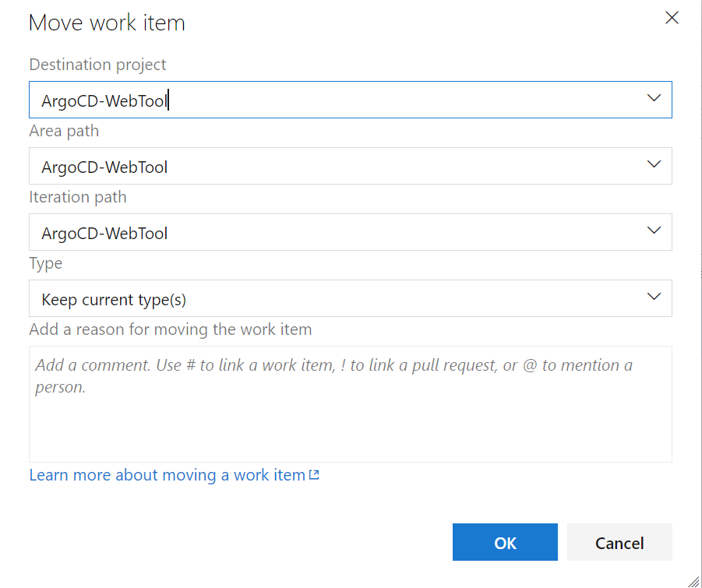
Task: Open the Area path dropdown arrow
Action: pos(654,165)
